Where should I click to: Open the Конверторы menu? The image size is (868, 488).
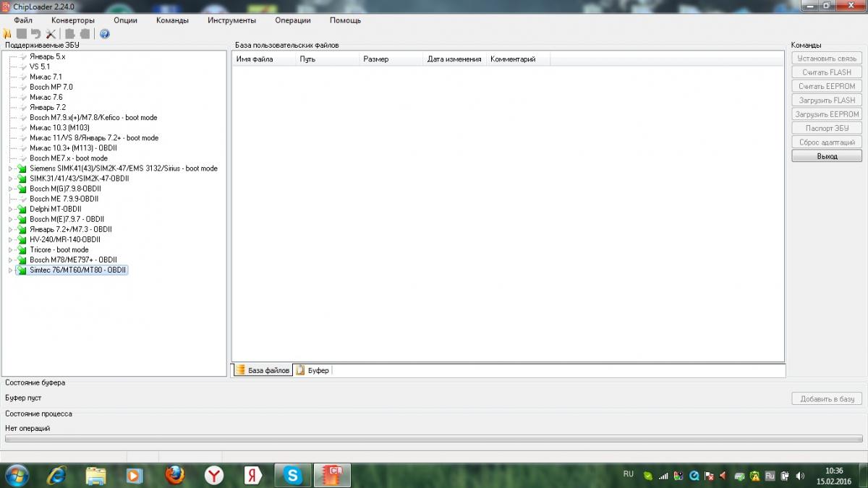[x=73, y=20]
